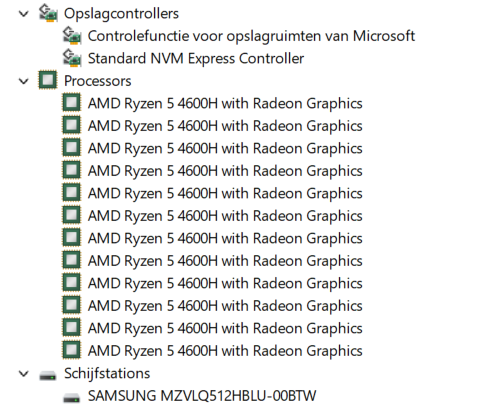Click the SAMSUNG MZVLQ512HBLU disk icon
The height and width of the screenshot is (406, 482).
[72, 398]
